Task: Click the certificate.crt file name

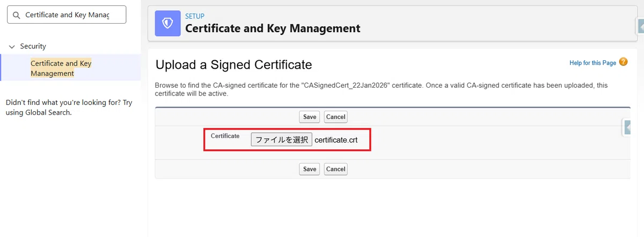Action: [x=336, y=140]
